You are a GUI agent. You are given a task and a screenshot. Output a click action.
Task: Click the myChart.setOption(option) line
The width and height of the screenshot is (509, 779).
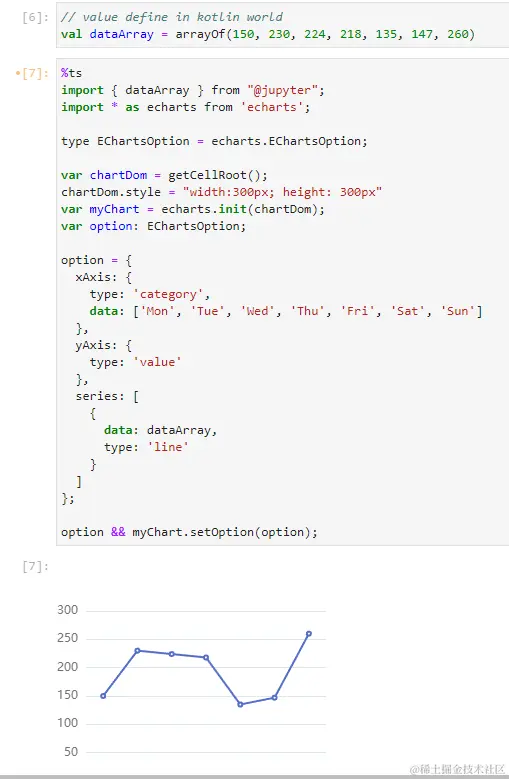pyautogui.click(x=189, y=532)
